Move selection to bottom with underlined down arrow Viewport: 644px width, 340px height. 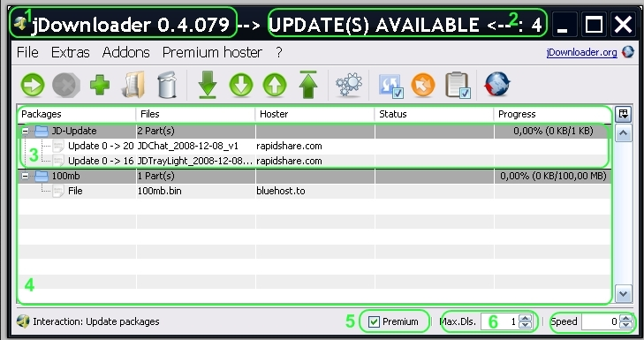point(208,85)
